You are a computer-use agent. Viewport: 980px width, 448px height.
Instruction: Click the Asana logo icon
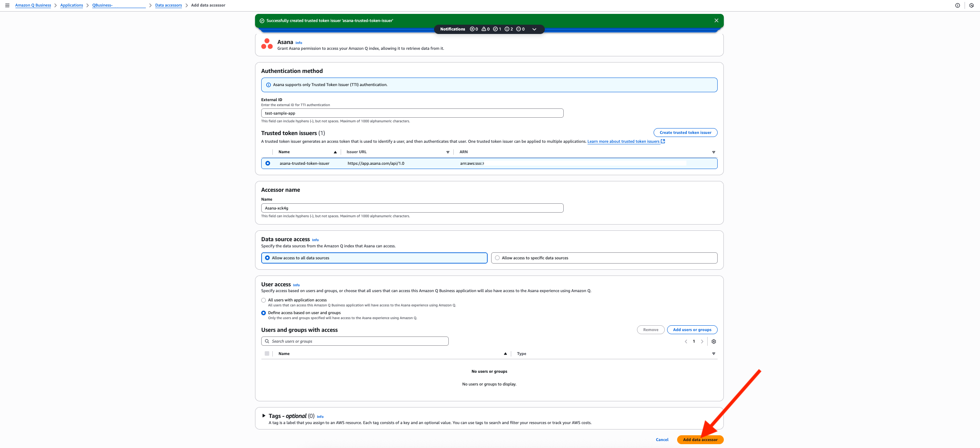coord(267,44)
